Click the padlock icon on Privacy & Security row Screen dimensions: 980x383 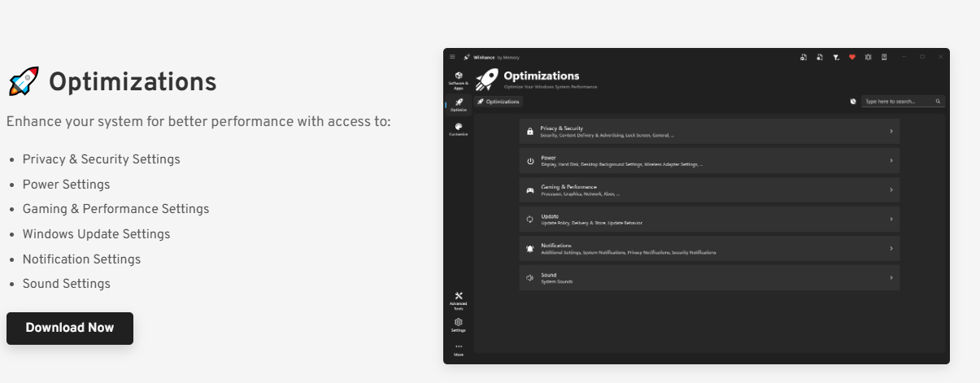pyautogui.click(x=530, y=131)
